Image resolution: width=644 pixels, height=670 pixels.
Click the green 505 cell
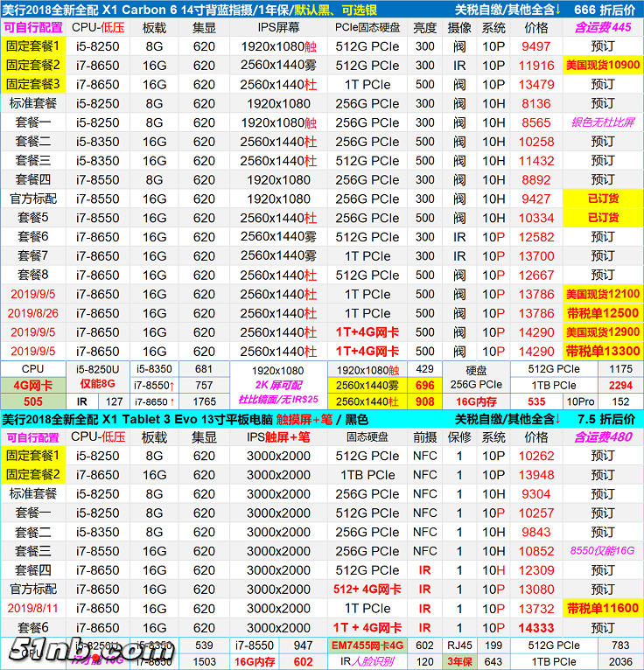tap(33, 401)
